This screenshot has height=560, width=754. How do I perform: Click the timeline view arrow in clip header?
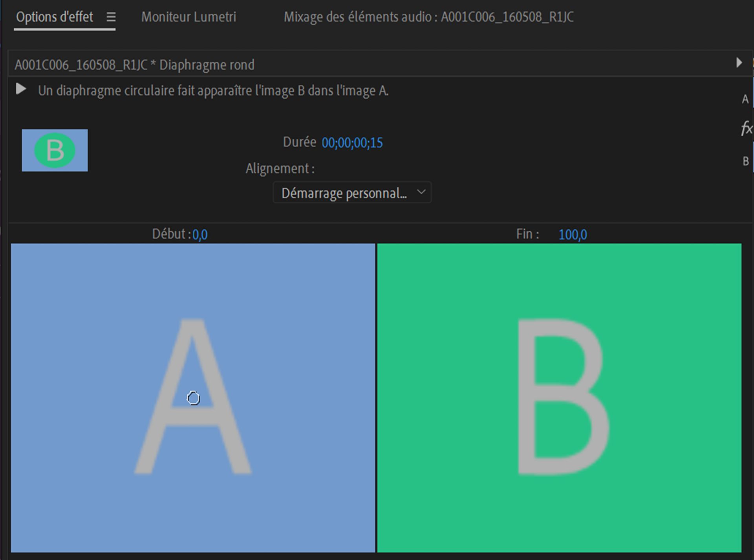(x=739, y=63)
